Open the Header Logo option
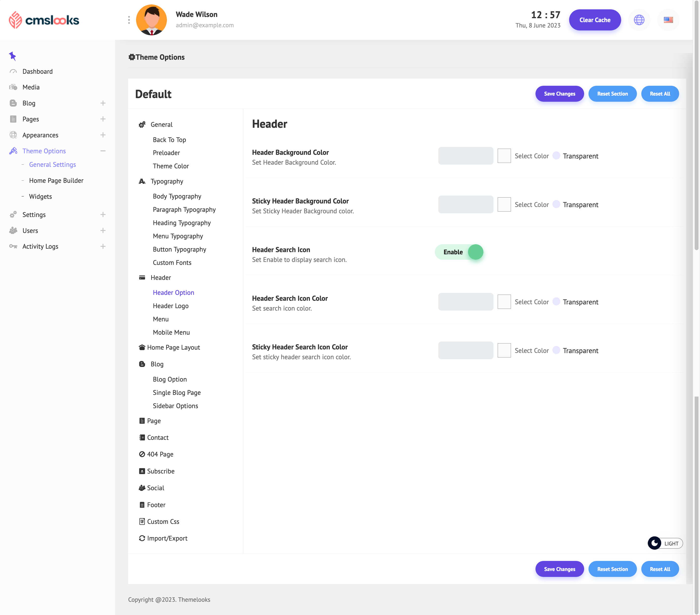Viewport: 700px width, 615px height. point(171,306)
